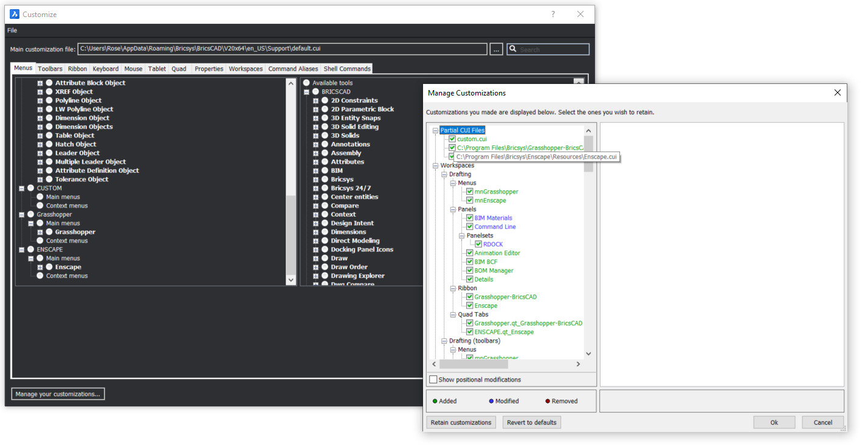Collapse the Panels node under Drafting
Screen dimensions: 868x446
(x=453, y=209)
